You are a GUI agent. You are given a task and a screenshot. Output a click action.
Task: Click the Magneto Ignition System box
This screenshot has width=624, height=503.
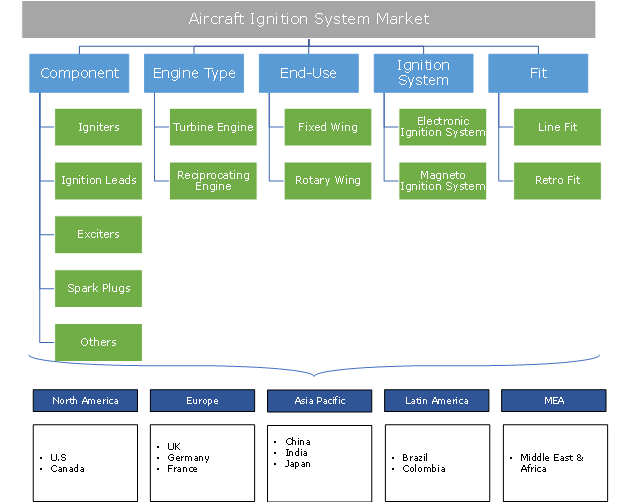(x=442, y=180)
